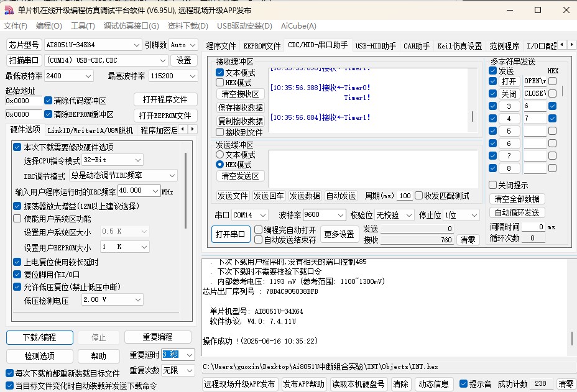
Task: Click 清空接收区 button
Action: click(240, 94)
